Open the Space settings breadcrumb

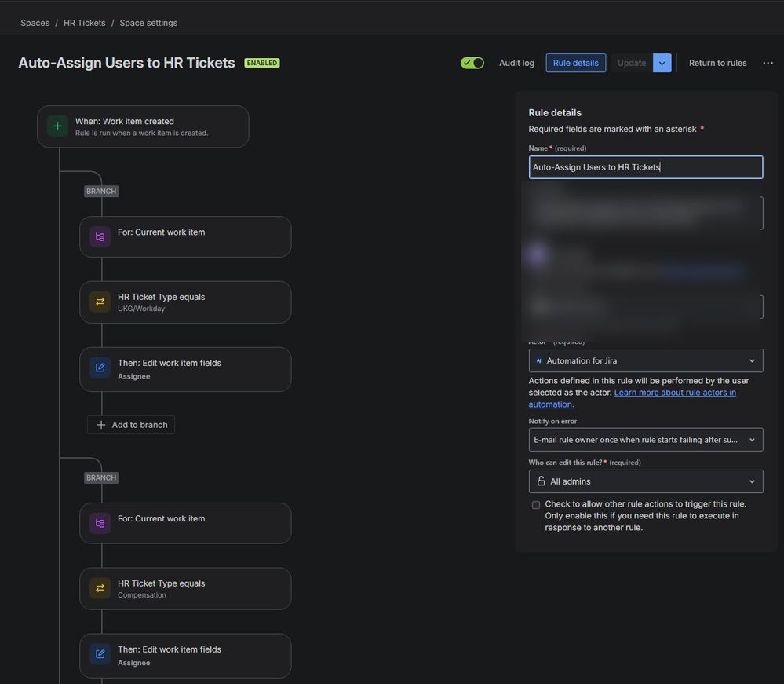point(148,23)
